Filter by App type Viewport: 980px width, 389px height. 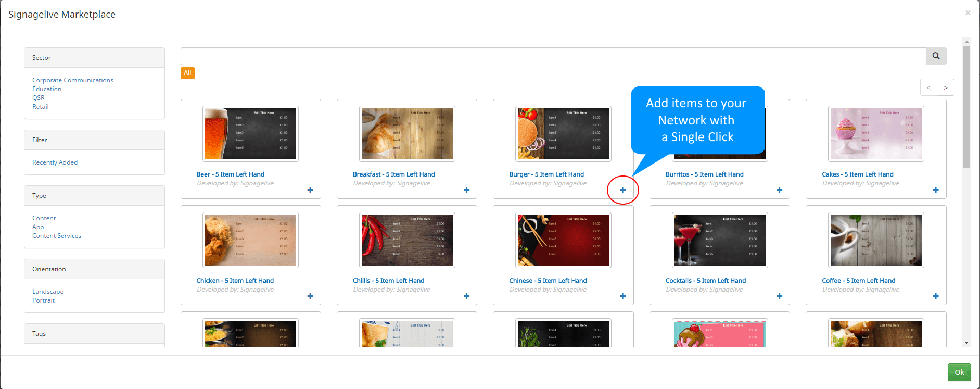click(x=38, y=227)
